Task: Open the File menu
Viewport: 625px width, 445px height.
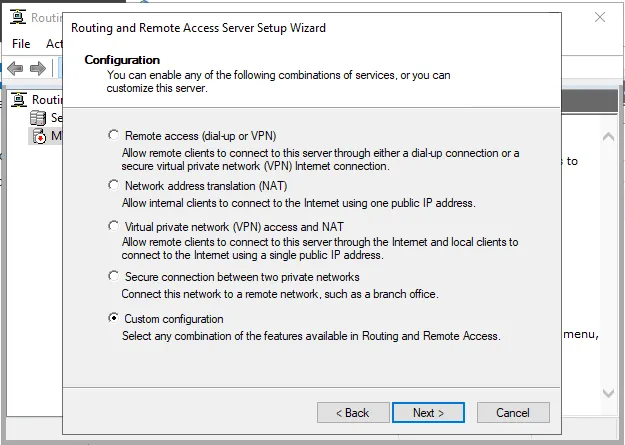Action: click(21, 43)
